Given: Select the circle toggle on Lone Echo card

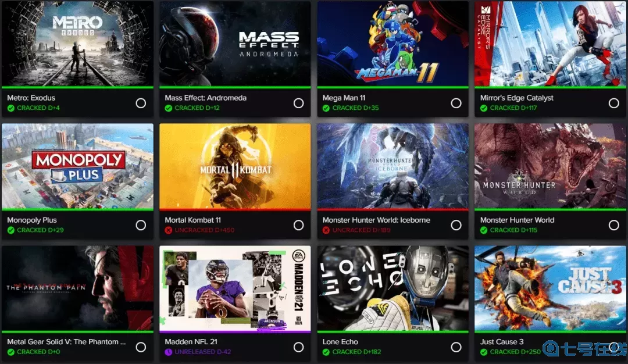Looking at the screenshot, I should [456, 347].
